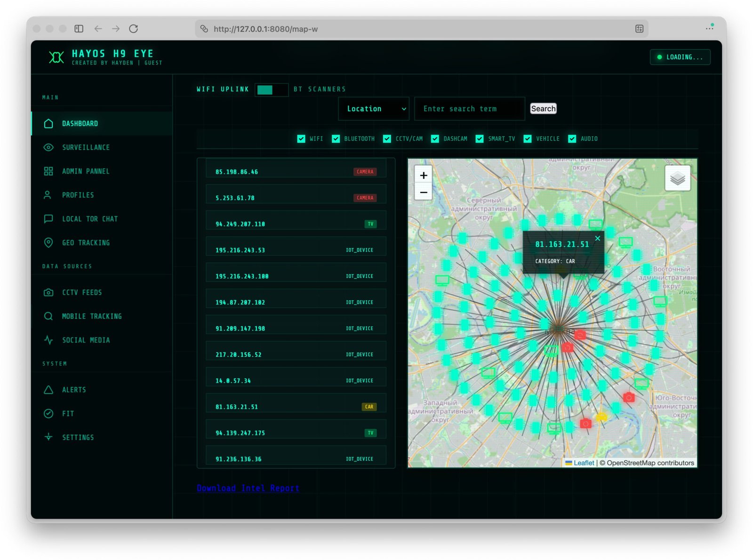Zoom out on the map
753x560 pixels.
tap(424, 192)
